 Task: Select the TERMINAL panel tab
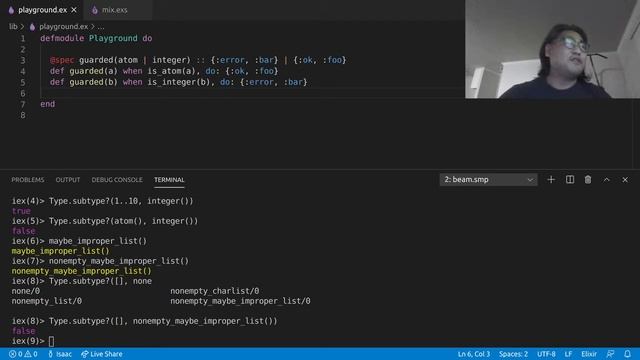[x=169, y=180]
